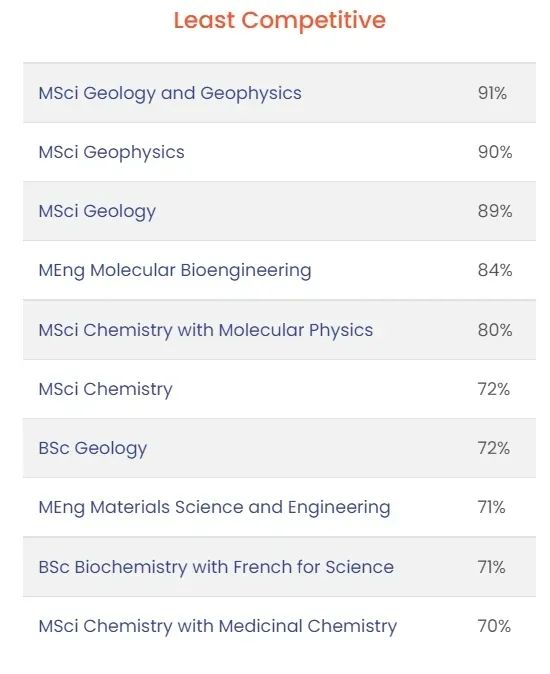Select the MSci Chemistry course
Viewport: 550px width, 674px height.
pyautogui.click(x=106, y=389)
